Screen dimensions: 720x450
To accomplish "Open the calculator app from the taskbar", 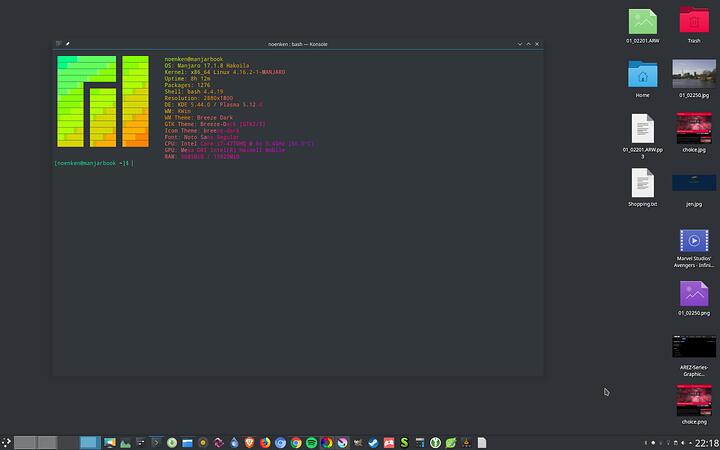I will 420,443.
